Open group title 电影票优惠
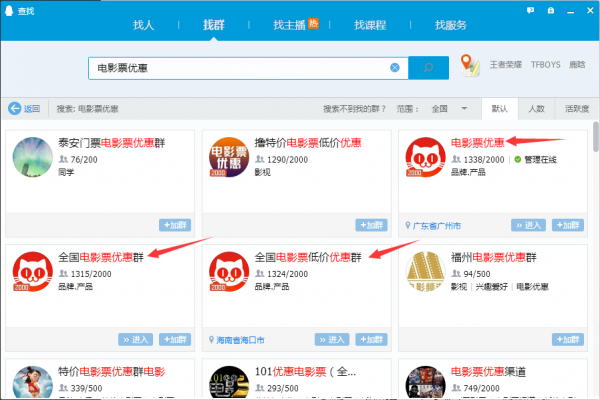Screen dimensions: 600x400 478,143
